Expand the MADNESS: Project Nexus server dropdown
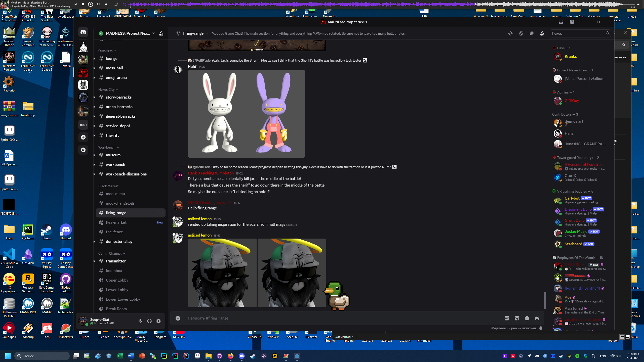This screenshot has width=644, height=362. (x=153, y=33)
